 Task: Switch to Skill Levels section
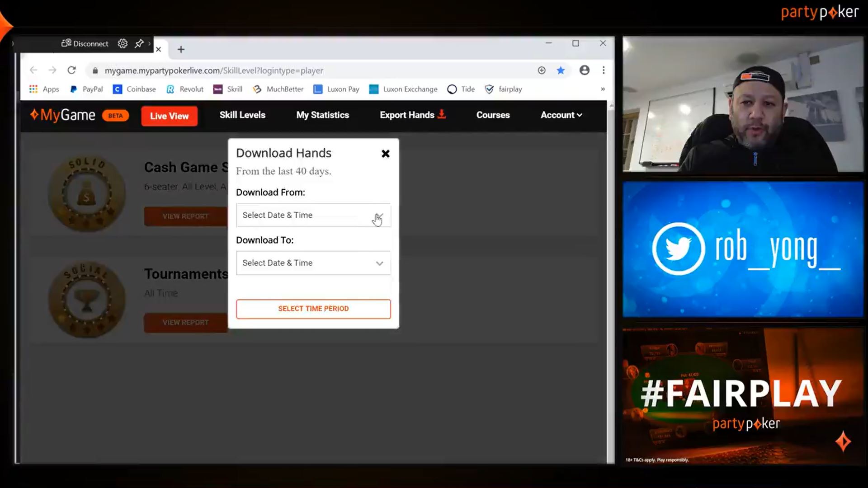coord(242,115)
